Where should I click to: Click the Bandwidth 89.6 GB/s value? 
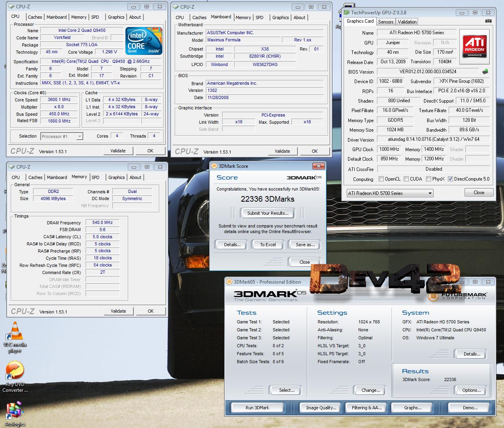pos(469,130)
